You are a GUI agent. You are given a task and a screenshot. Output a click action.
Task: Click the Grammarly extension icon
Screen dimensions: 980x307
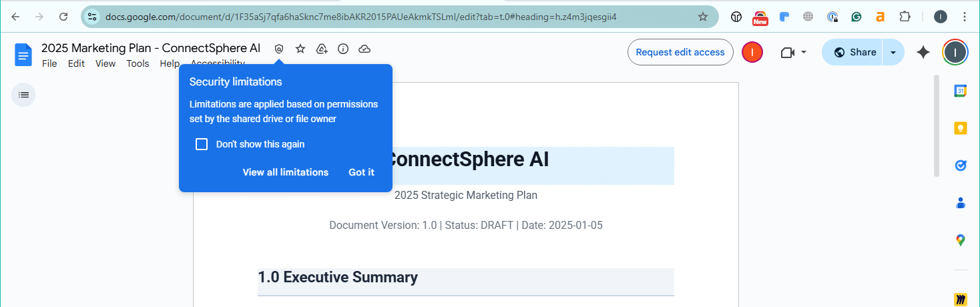856,17
